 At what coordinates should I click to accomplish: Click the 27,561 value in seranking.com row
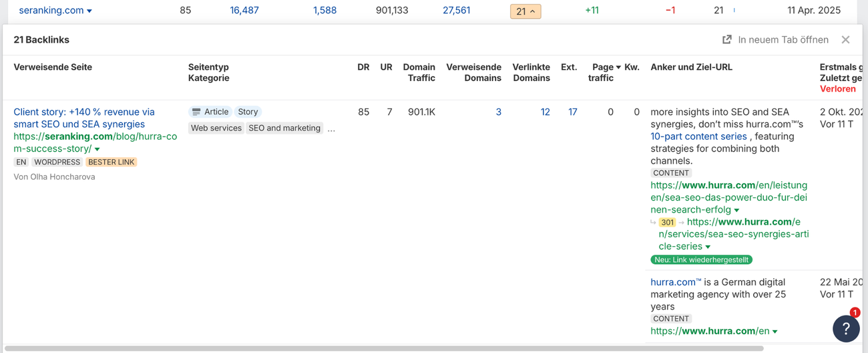[456, 11]
